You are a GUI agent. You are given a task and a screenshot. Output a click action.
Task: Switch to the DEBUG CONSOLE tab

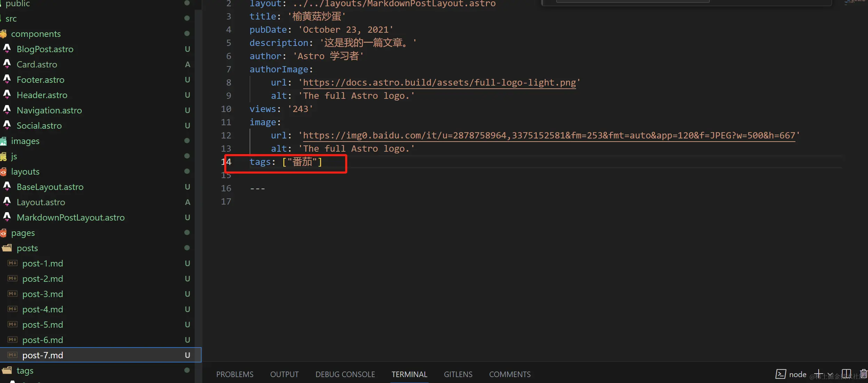click(x=345, y=374)
